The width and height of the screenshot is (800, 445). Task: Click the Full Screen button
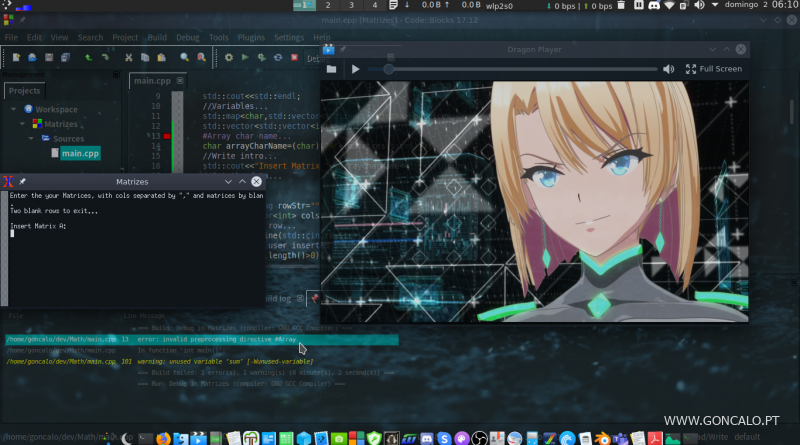click(x=713, y=69)
